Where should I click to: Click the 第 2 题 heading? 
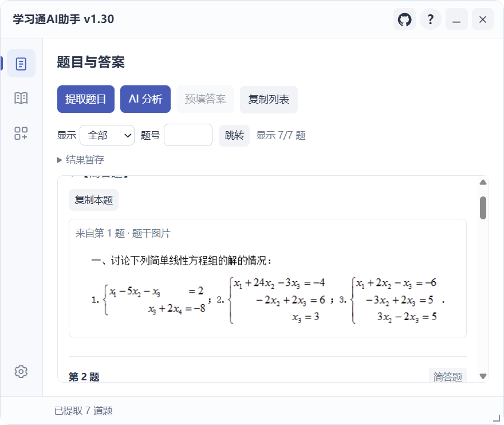click(x=84, y=377)
